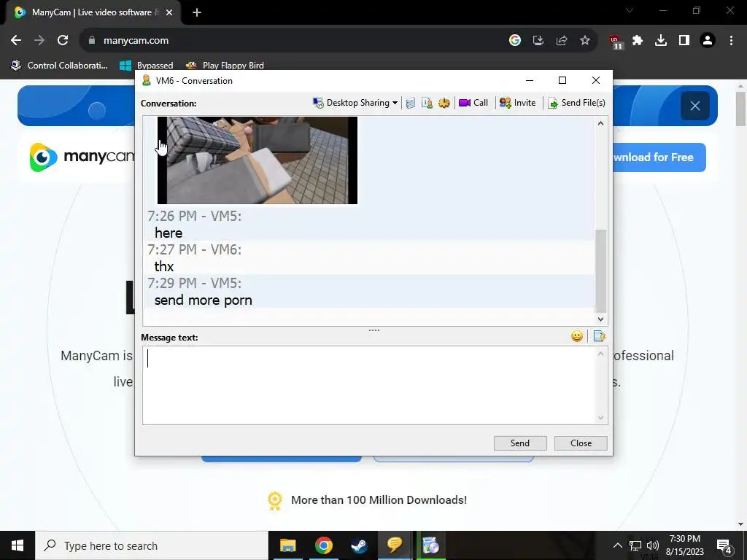Click the "More than 100 Million Downloads!" text

coord(379,500)
